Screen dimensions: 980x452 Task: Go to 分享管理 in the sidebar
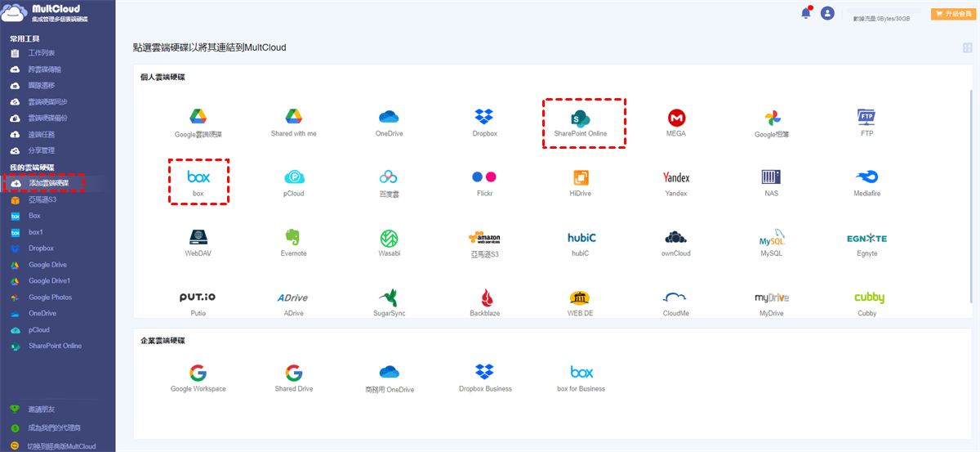pos(42,150)
